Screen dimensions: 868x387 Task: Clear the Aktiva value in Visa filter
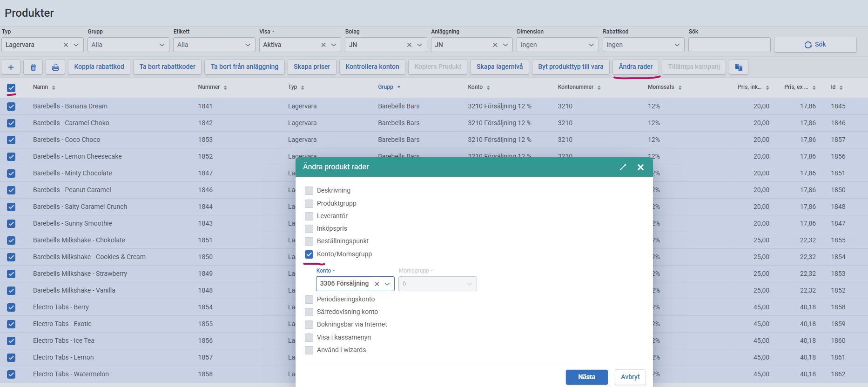(x=323, y=45)
